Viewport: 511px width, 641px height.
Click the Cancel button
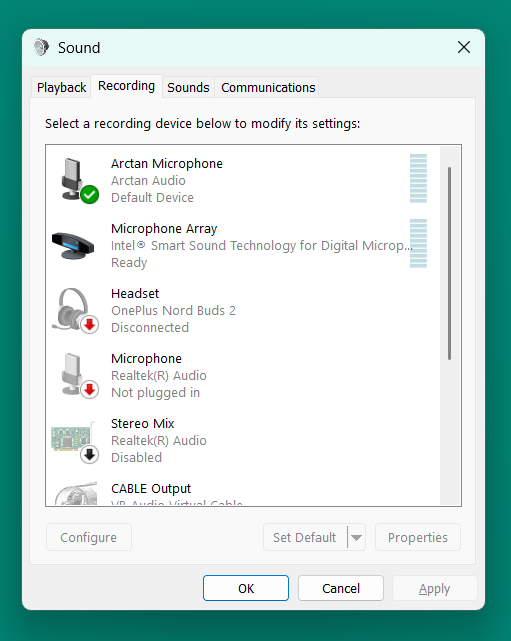[x=341, y=588]
